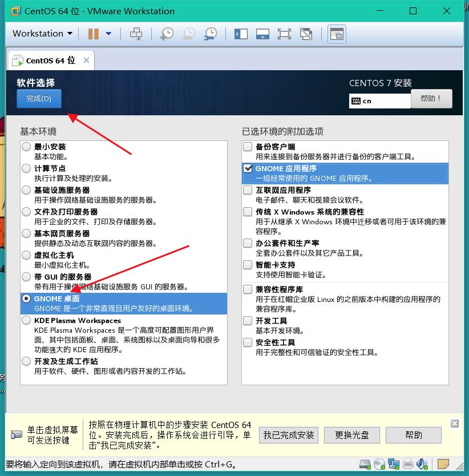Maximize the VMware Workstation window

[413, 11]
